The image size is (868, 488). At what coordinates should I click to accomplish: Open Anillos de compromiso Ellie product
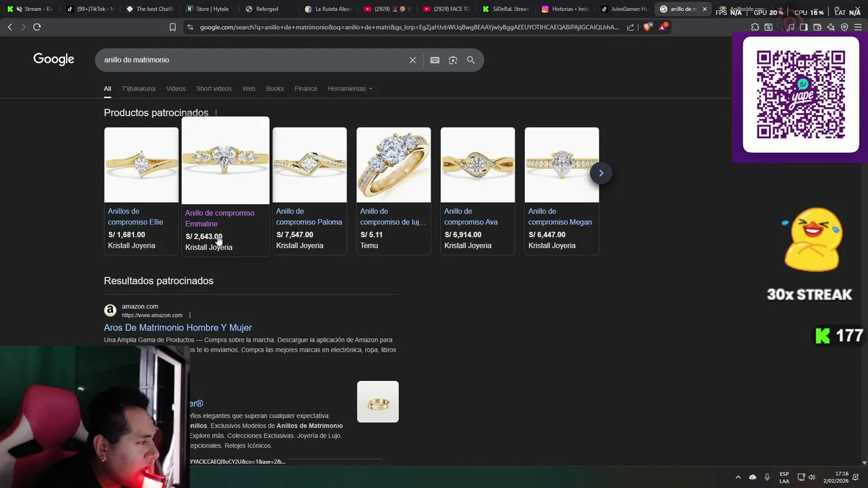(136, 216)
